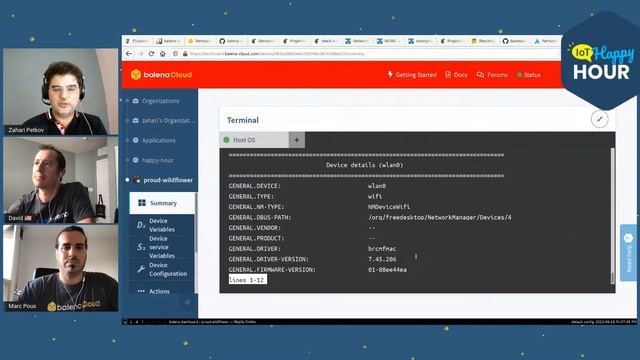Open Device Configuration in sidebar
Viewport: 640px width, 360px height.
(162, 269)
